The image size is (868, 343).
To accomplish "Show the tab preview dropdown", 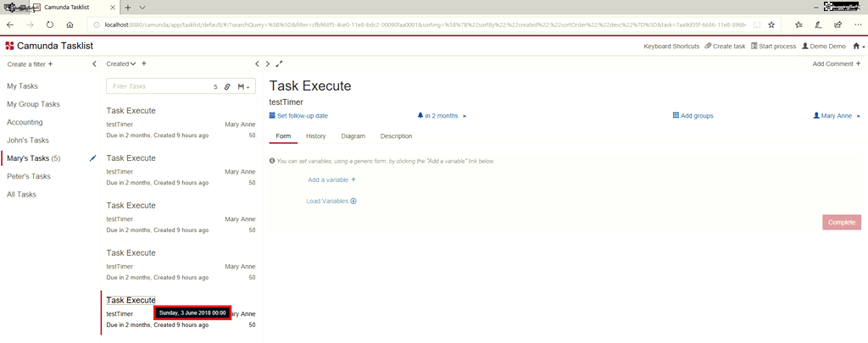I will [x=142, y=7].
